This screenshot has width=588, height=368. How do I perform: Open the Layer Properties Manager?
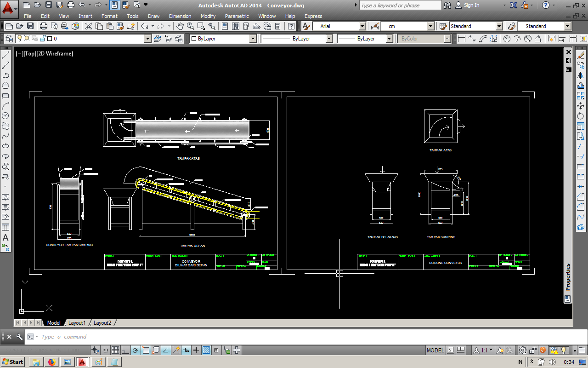[8, 39]
